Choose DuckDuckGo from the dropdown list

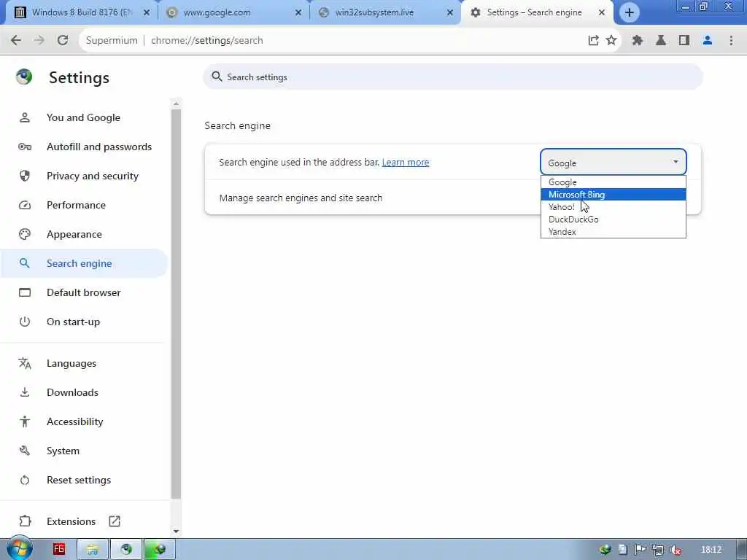(x=613, y=219)
